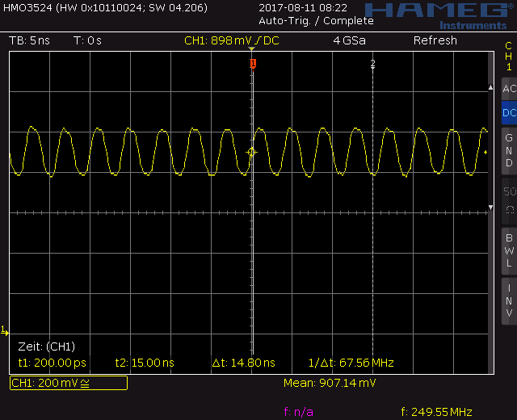Image resolution: width=517 pixels, height=420 pixels.
Task: Click the CH1: 898 mV trigger level readout
Action: (232, 40)
